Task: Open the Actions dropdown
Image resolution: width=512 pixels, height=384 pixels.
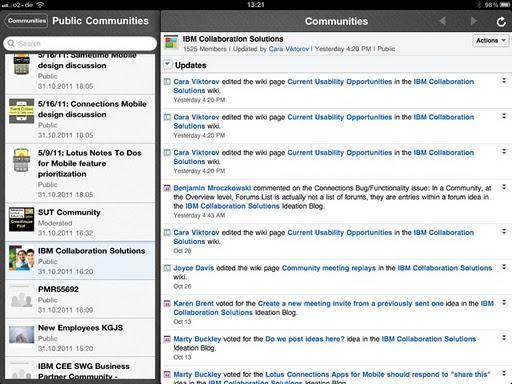Action: click(490, 41)
